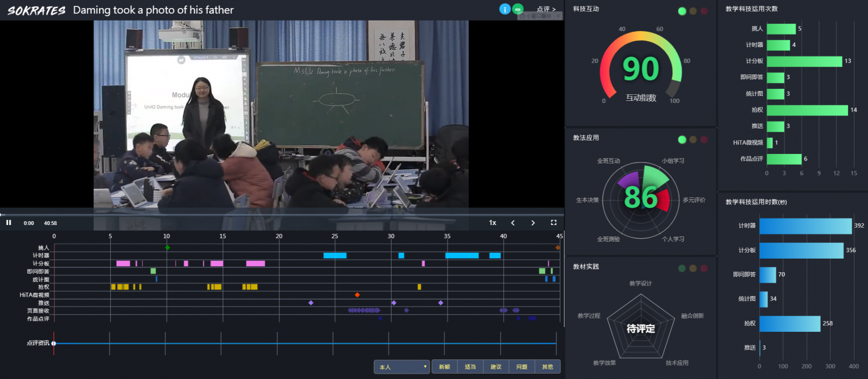This screenshot has height=379, width=868.
Task: Click the blue info icon
Action: pos(505,9)
